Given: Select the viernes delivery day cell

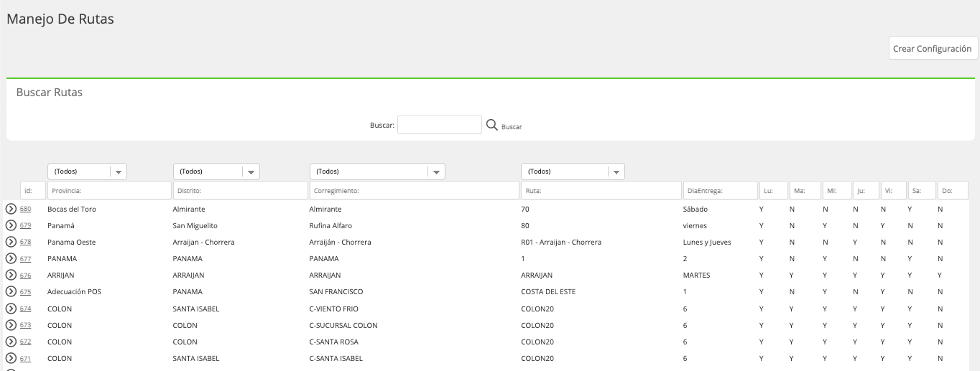Looking at the screenshot, I should [x=695, y=225].
